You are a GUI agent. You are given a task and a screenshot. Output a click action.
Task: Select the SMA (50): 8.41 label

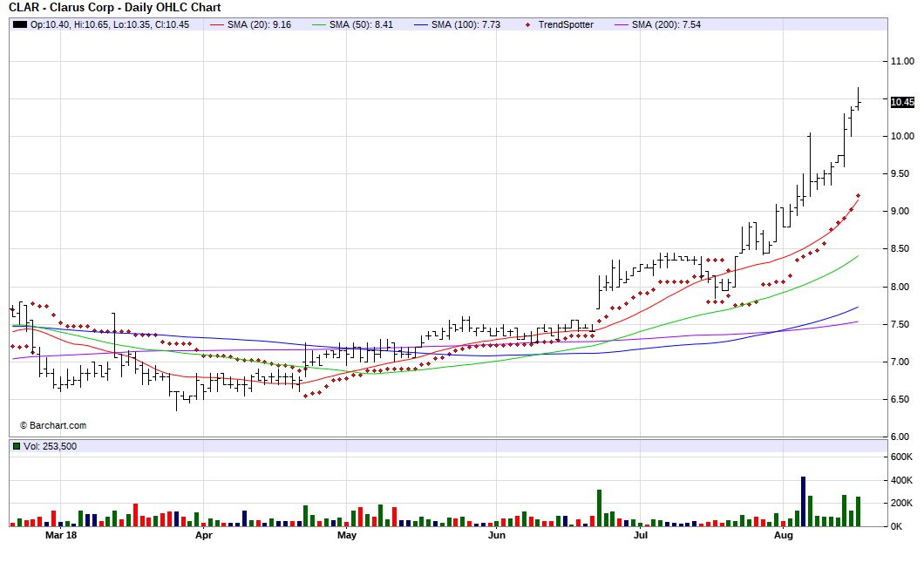361,24
